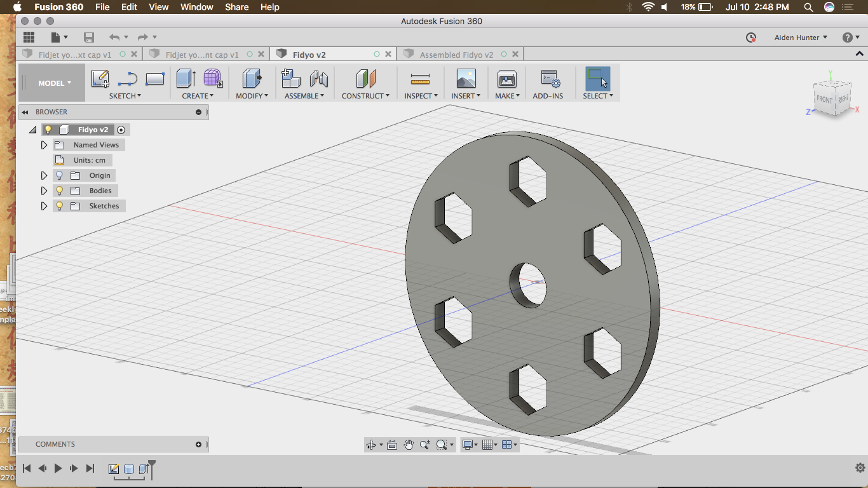Open the Measure ruler tool

(421, 79)
